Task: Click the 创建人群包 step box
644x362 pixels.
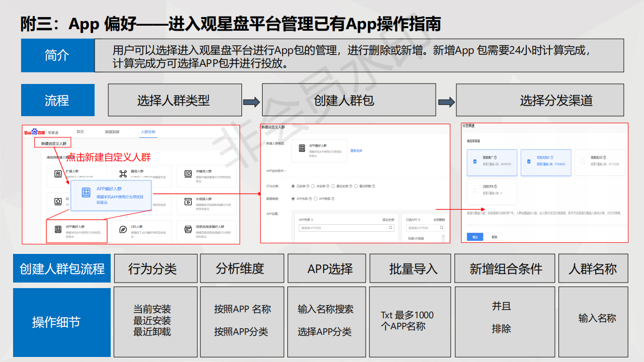Action: (x=349, y=100)
